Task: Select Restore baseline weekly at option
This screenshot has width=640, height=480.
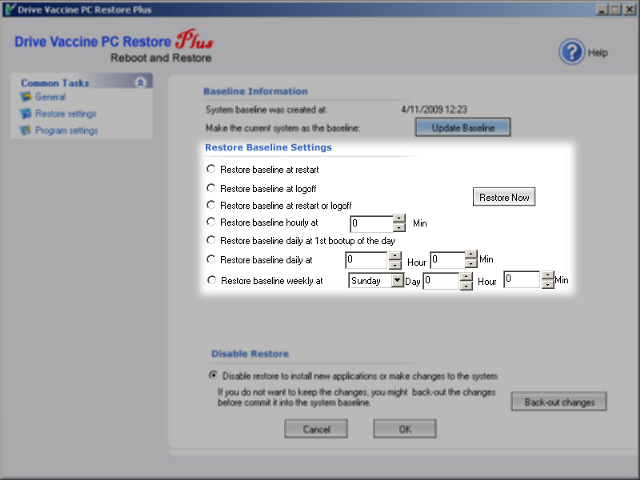Action: 211,280
